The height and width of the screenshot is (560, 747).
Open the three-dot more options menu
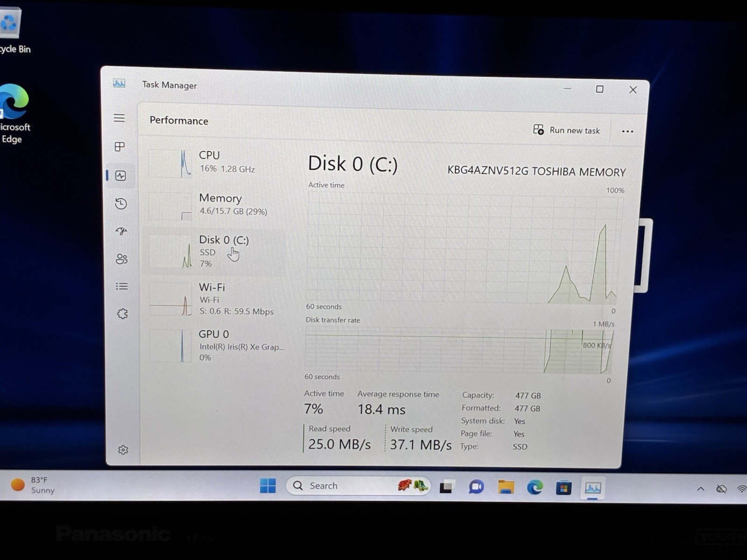[627, 132]
